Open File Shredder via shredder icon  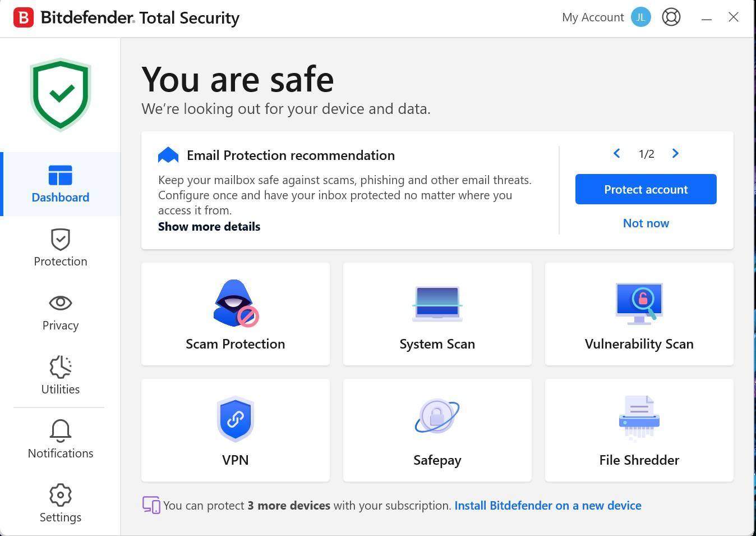tap(639, 418)
